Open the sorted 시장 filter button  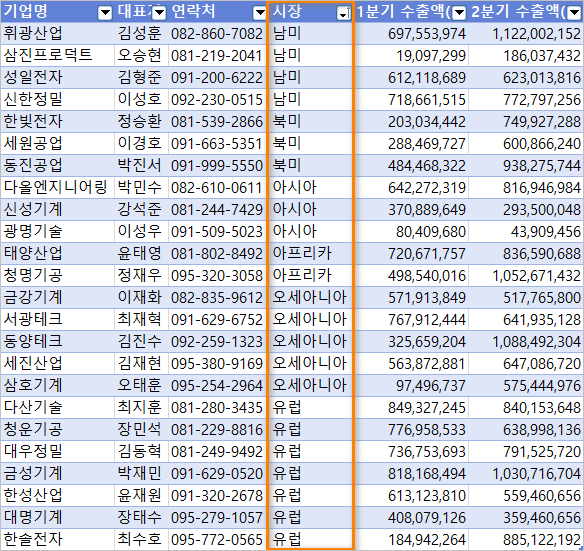tap(343, 13)
